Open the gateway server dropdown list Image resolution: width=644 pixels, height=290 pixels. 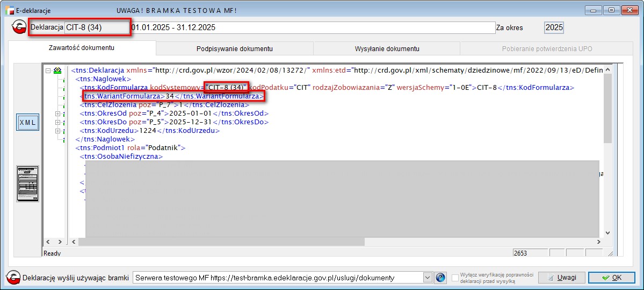click(428, 278)
